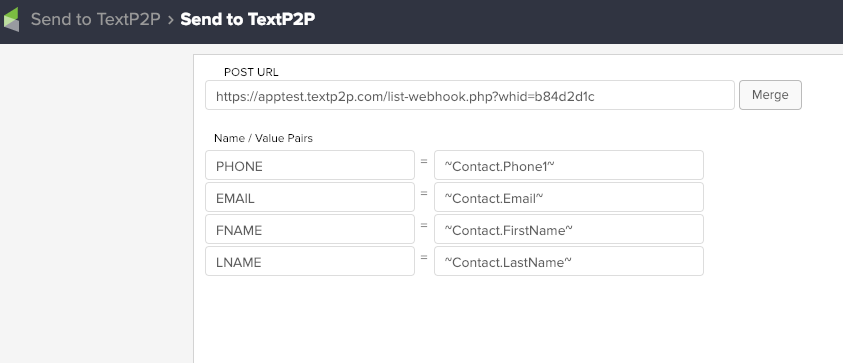Image resolution: width=843 pixels, height=363 pixels.
Task: Open the Merge field button
Action: pyautogui.click(x=770, y=95)
